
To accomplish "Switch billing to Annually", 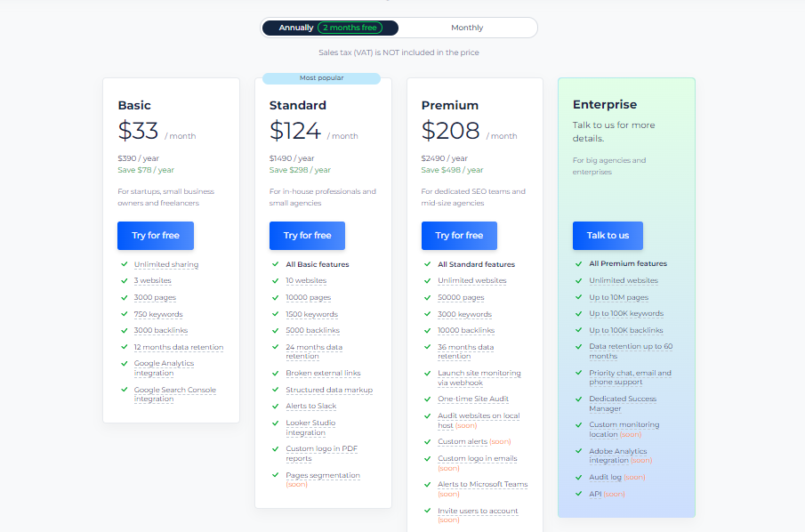I will [330, 28].
